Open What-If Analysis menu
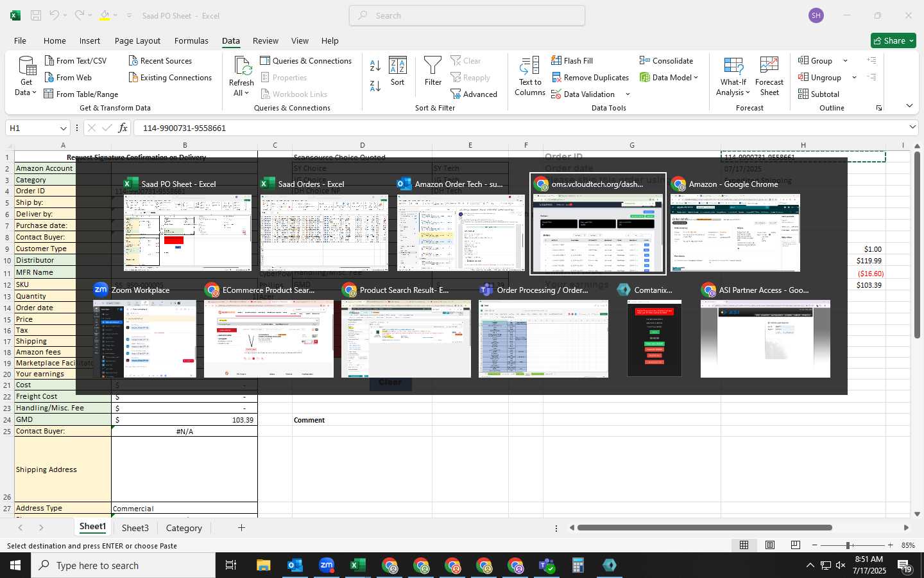 tap(733, 77)
